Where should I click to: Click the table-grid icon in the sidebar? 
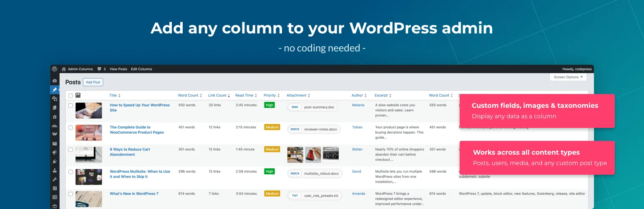tap(55, 197)
